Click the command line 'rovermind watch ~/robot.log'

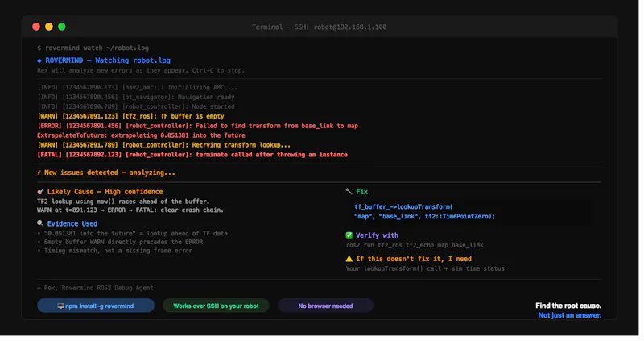(97, 48)
